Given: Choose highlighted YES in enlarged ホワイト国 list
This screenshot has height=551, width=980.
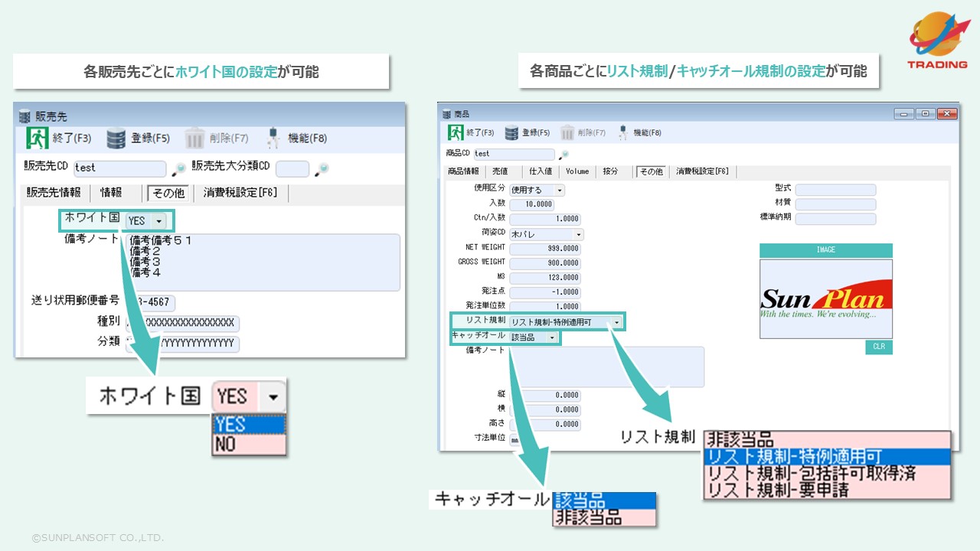Looking at the screenshot, I should click(249, 425).
